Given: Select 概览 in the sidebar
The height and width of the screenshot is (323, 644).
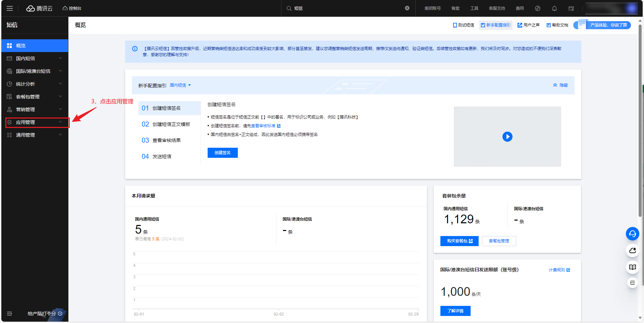Looking at the screenshot, I should coord(35,46).
